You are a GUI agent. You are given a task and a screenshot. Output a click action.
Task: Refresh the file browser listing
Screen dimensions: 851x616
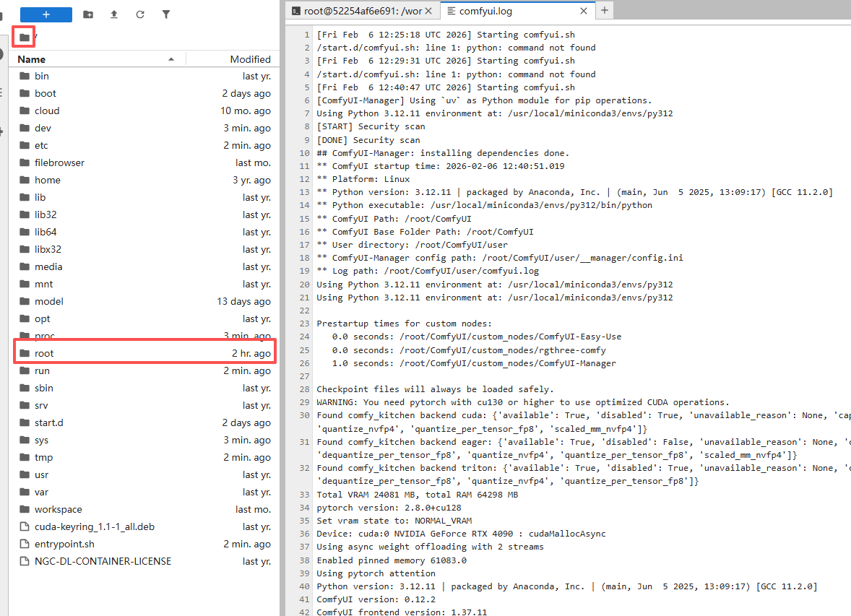[x=140, y=14]
